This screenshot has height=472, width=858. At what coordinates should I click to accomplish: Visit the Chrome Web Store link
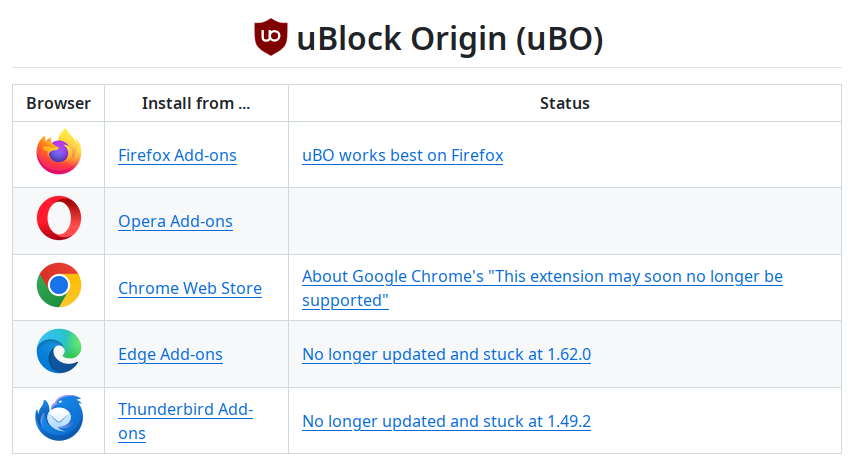tap(190, 288)
